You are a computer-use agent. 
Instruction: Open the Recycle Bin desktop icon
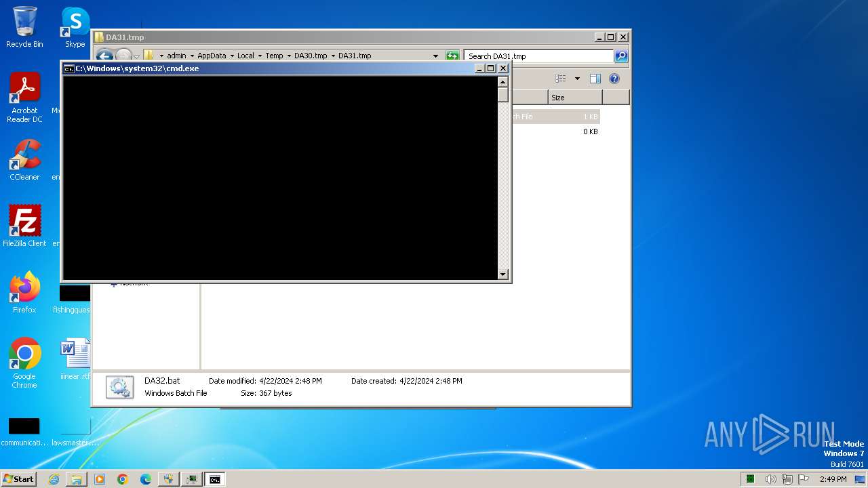(x=24, y=27)
